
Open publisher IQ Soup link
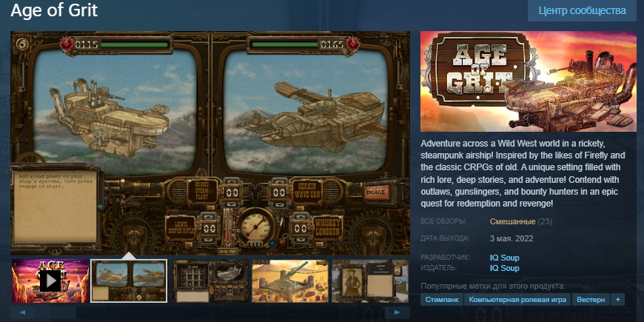[504, 268]
